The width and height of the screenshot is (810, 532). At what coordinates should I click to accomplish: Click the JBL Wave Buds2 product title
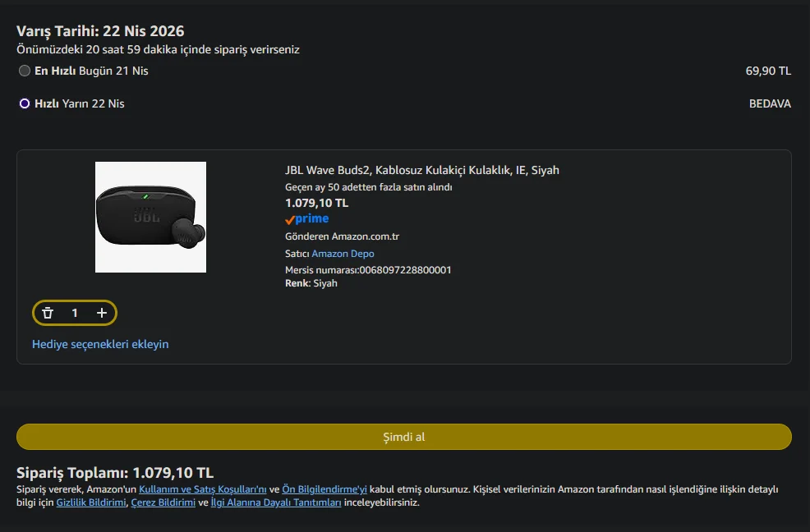point(421,170)
